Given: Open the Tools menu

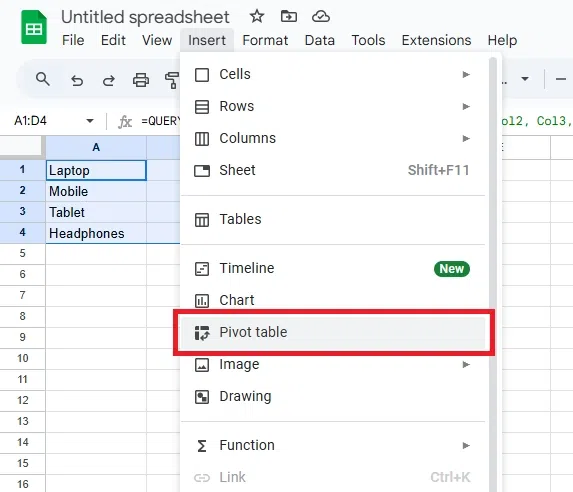Looking at the screenshot, I should coord(368,40).
